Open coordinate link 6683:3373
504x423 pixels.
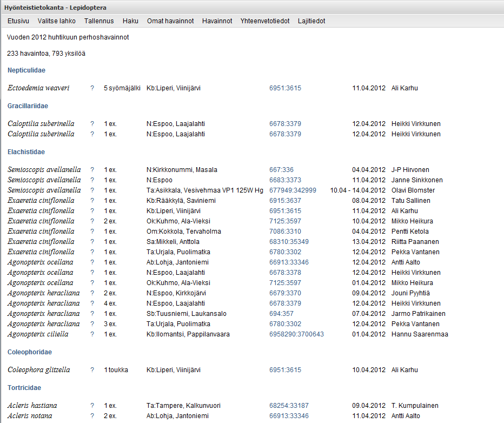[x=285, y=180]
